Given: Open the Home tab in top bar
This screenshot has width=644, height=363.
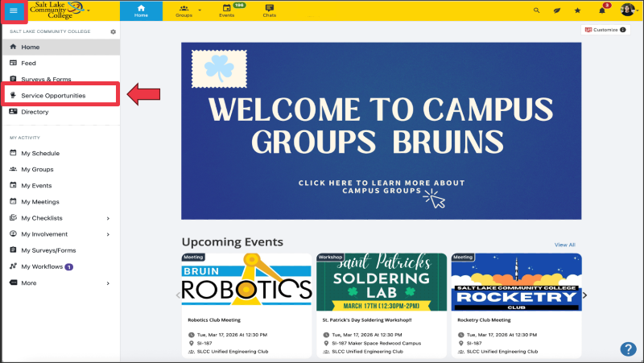Looking at the screenshot, I should (x=141, y=10).
